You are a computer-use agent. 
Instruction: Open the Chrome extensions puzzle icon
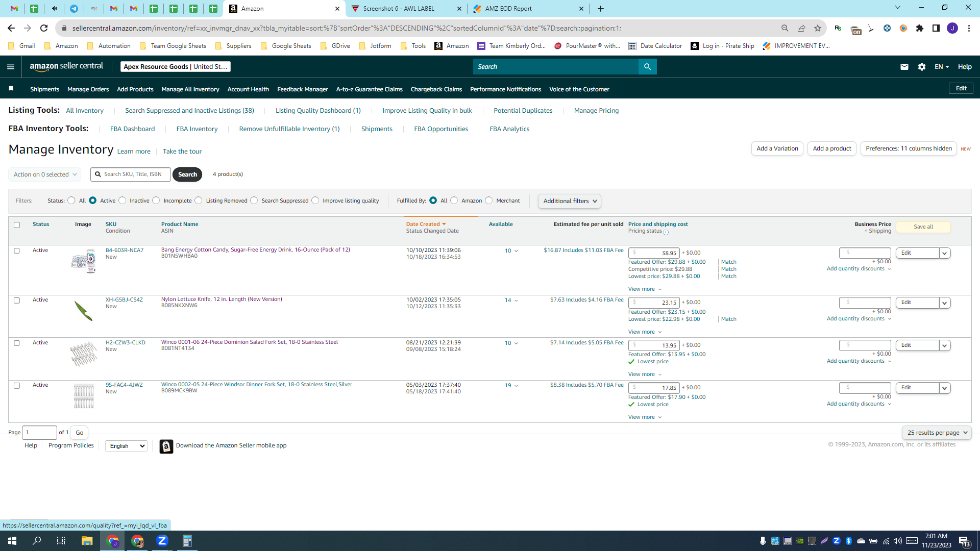[x=920, y=28]
